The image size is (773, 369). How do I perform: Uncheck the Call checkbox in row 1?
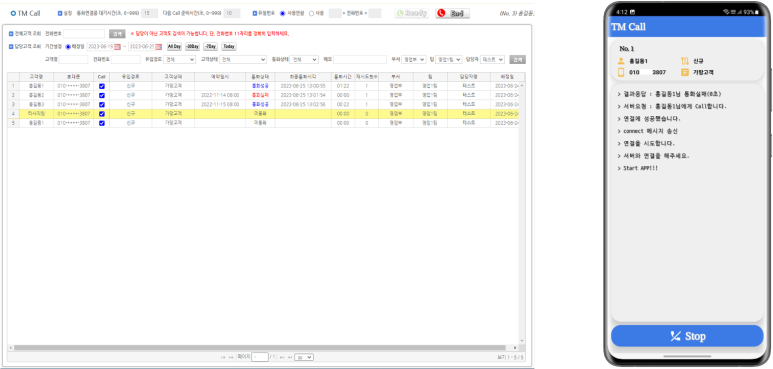coord(102,86)
